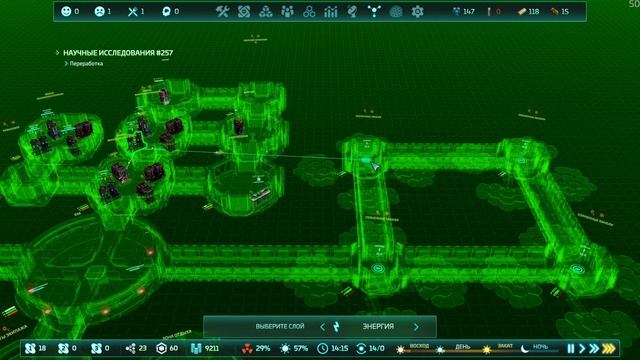Image resolution: width=640 pixels, height=360 pixels.
Task: Click the НОЧЬ moon marker on day timeline
Action: (x=525, y=349)
